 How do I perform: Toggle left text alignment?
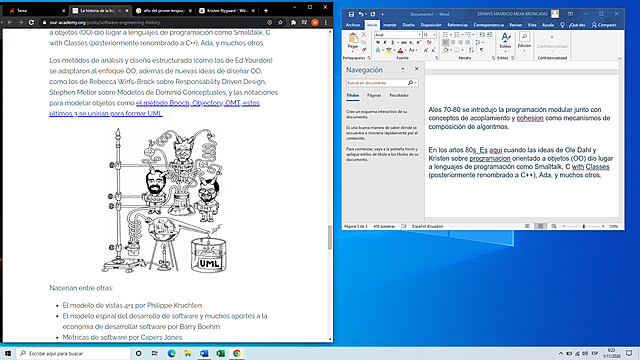coord(445,42)
